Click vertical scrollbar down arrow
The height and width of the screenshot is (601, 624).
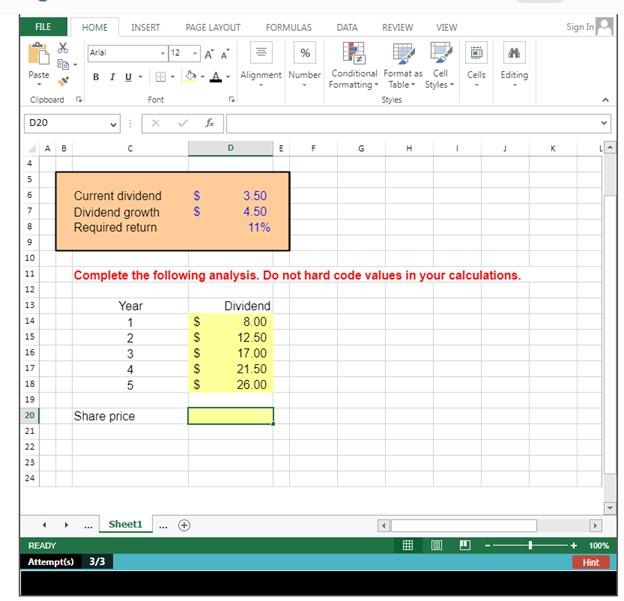[610, 508]
